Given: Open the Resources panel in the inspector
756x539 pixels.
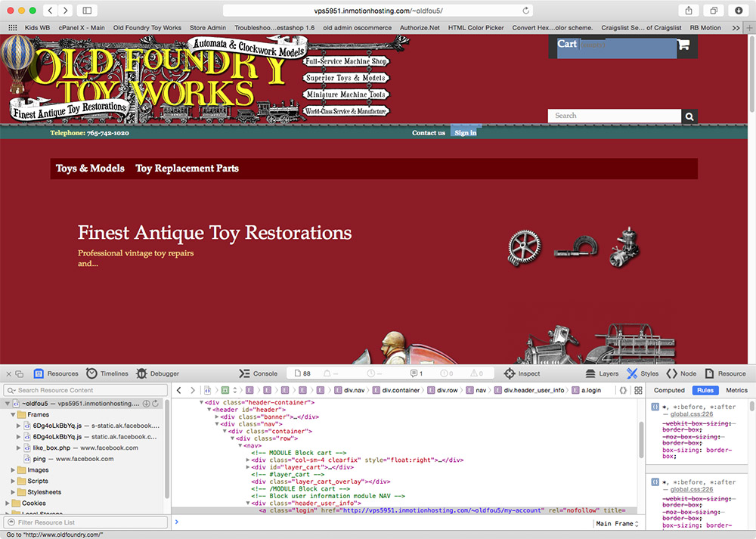Looking at the screenshot, I should pos(56,373).
